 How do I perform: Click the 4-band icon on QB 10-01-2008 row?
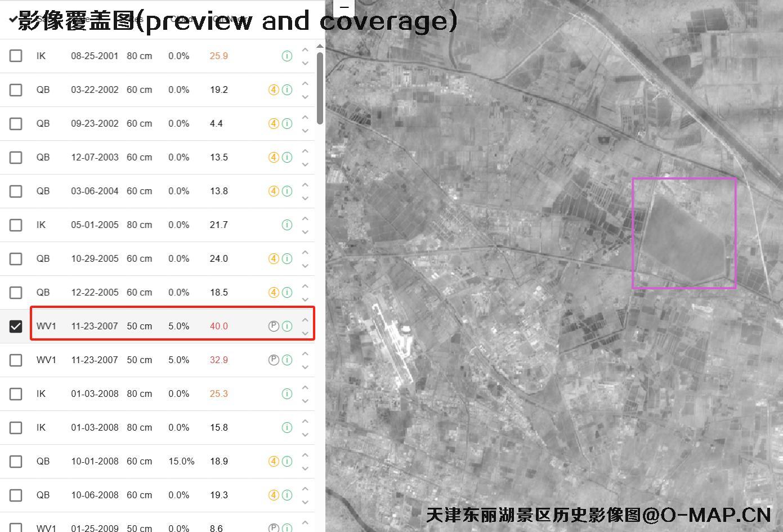point(274,461)
